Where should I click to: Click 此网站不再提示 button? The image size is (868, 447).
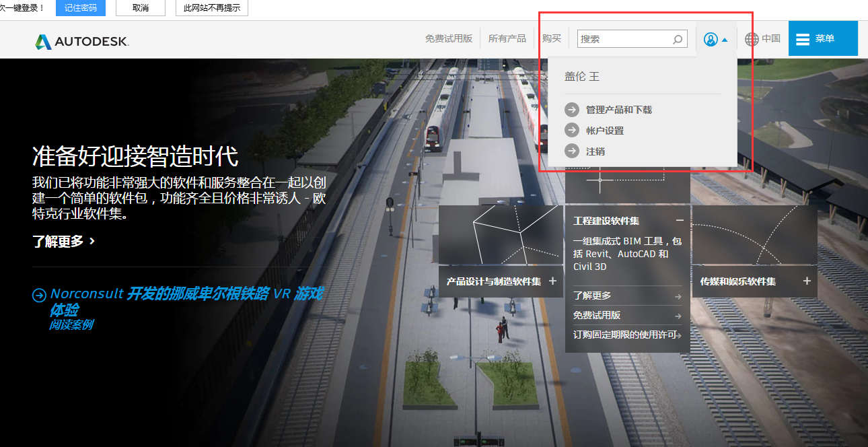(x=211, y=8)
